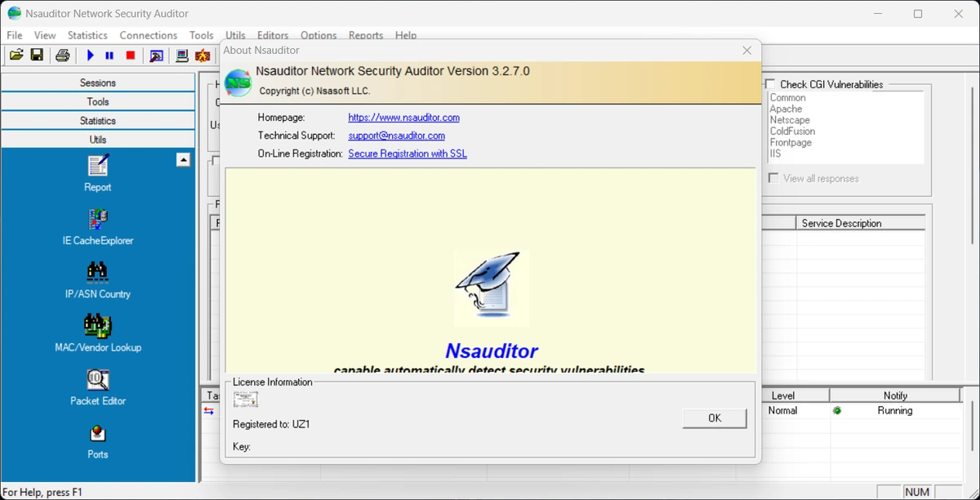Click the NS logo in About dialog

pyautogui.click(x=238, y=83)
